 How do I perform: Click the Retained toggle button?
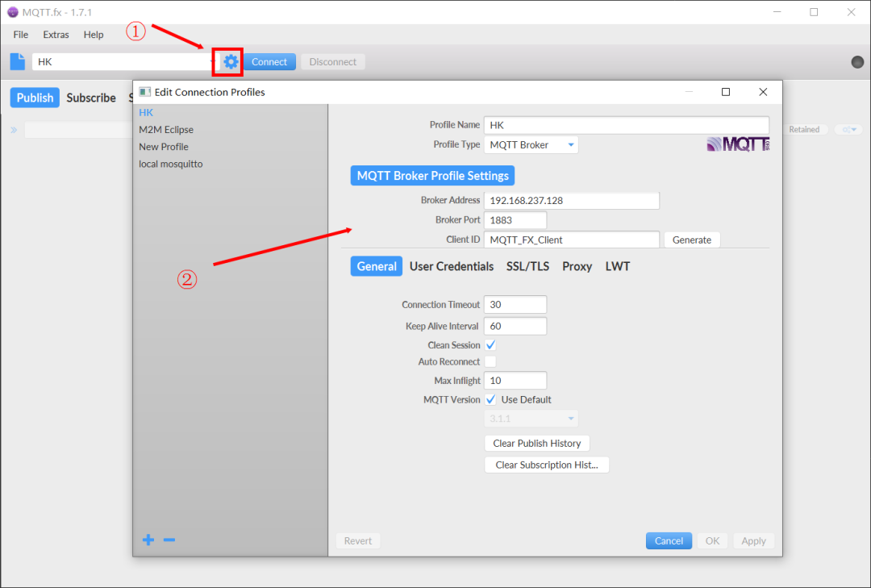[804, 130]
